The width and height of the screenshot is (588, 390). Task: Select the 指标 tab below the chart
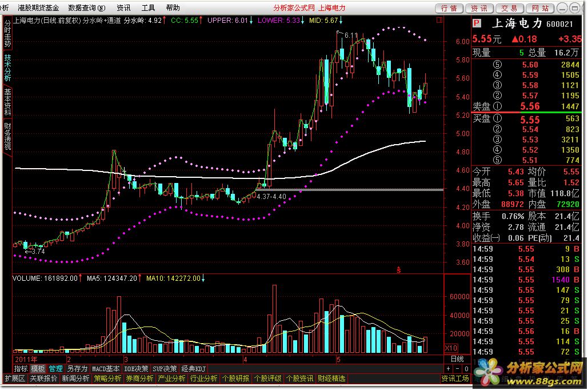pyautogui.click(x=21, y=369)
